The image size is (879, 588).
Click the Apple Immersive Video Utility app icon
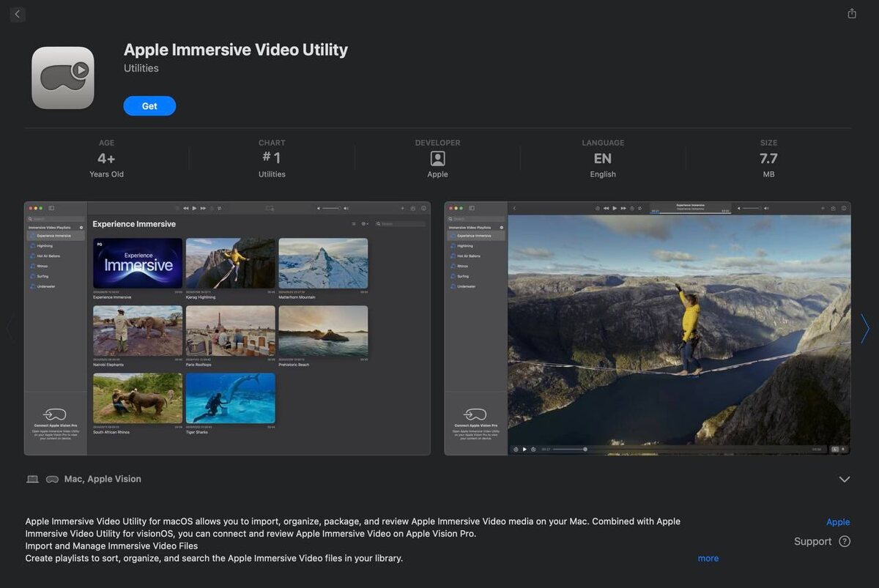[x=63, y=78]
